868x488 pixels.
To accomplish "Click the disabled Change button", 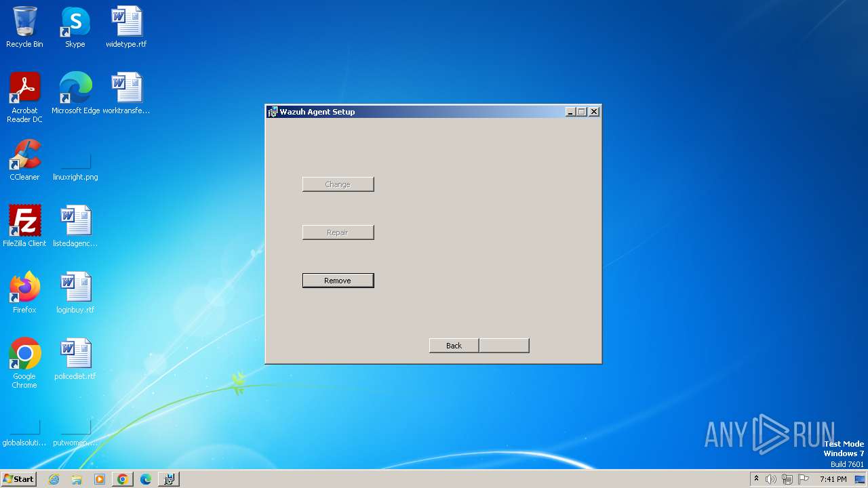I will (338, 184).
